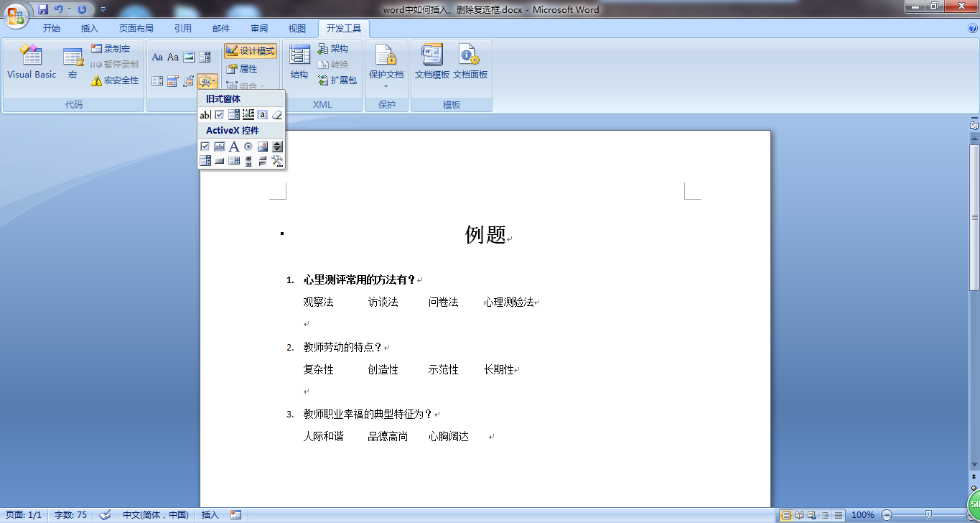Viewport: 980px width, 523px height.
Task: Open control 属性 properties
Action: tap(242, 69)
